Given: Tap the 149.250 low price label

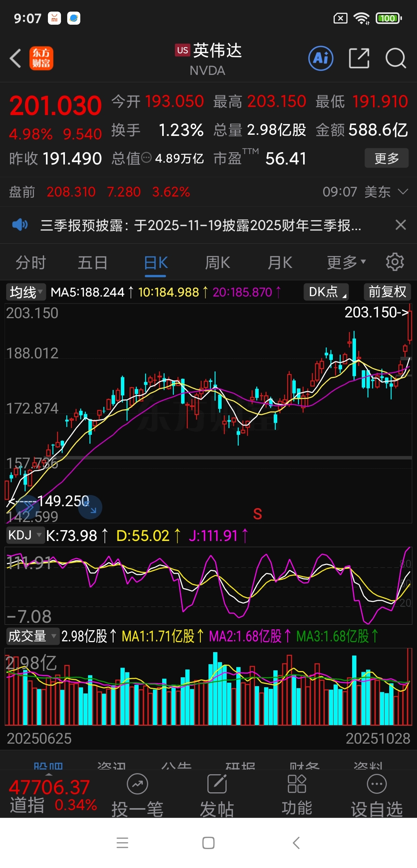Looking at the screenshot, I should point(63,501).
